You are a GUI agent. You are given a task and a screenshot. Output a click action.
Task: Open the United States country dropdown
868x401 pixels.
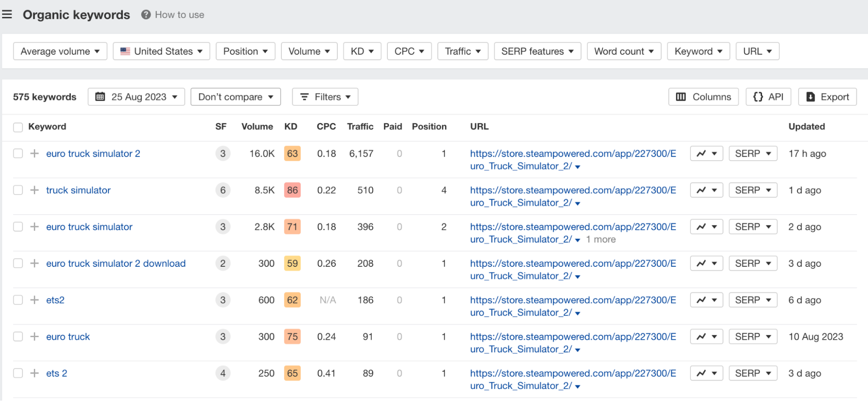[162, 51]
